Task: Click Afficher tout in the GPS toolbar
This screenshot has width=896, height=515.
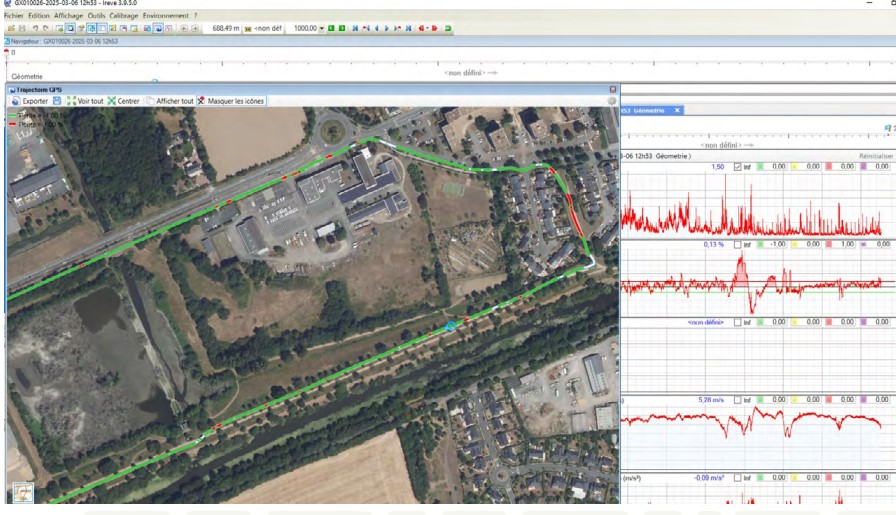Action: point(169,101)
